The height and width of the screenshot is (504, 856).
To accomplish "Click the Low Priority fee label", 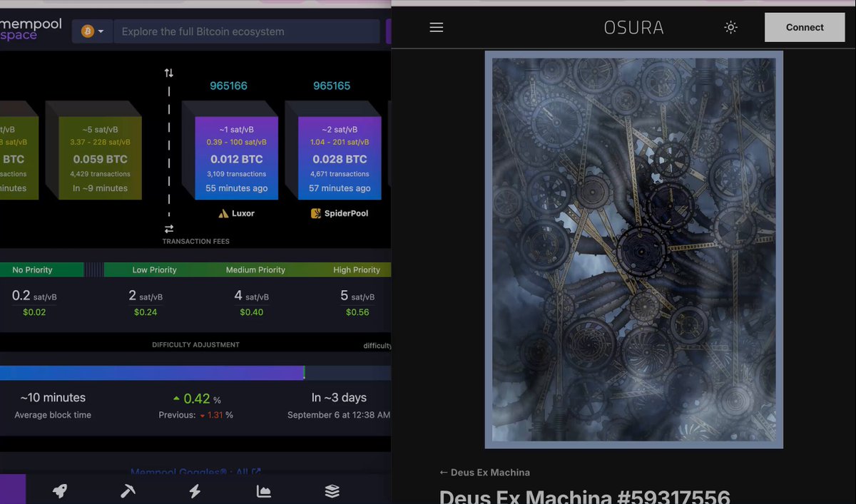I will point(154,270).
